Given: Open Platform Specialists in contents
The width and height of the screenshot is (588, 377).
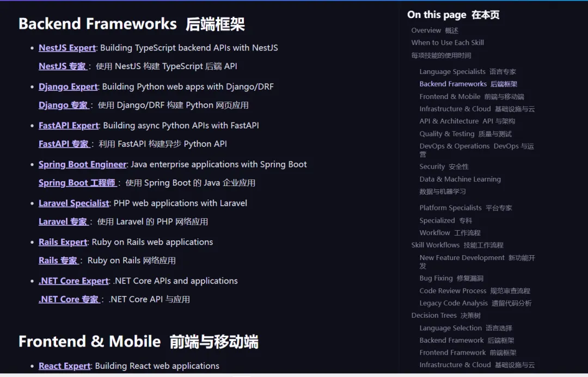Looking at the screenshot, I should pos(465,208).
